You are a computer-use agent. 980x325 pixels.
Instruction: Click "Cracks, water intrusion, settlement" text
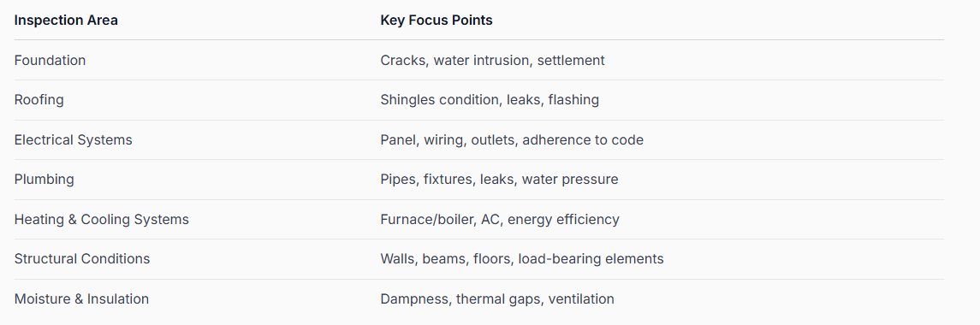click(x=492, y=61)
